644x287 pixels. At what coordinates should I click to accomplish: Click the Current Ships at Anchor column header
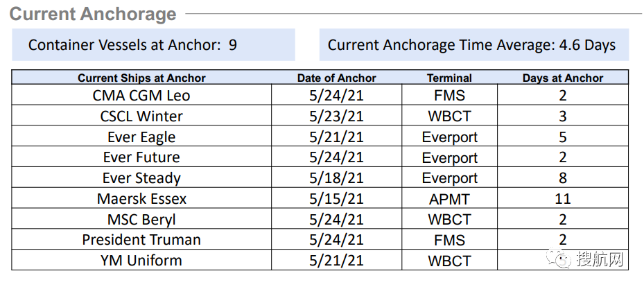pos(141,78)
